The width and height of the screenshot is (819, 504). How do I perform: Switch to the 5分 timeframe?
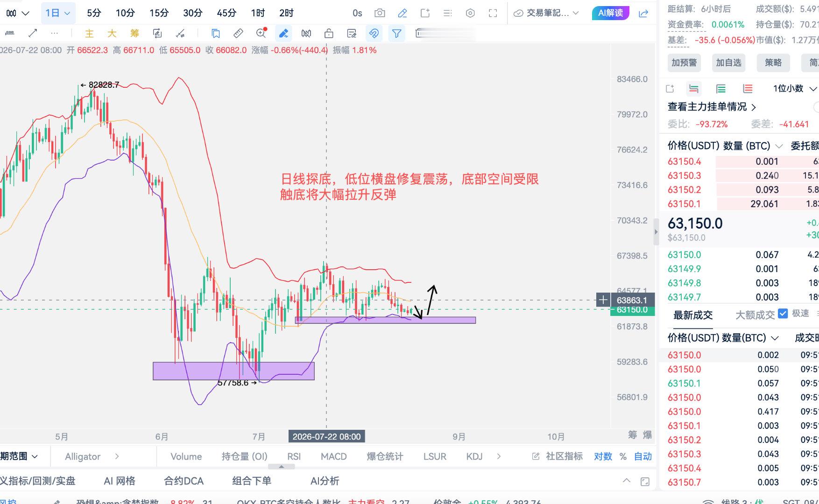(x=94, y=13)
